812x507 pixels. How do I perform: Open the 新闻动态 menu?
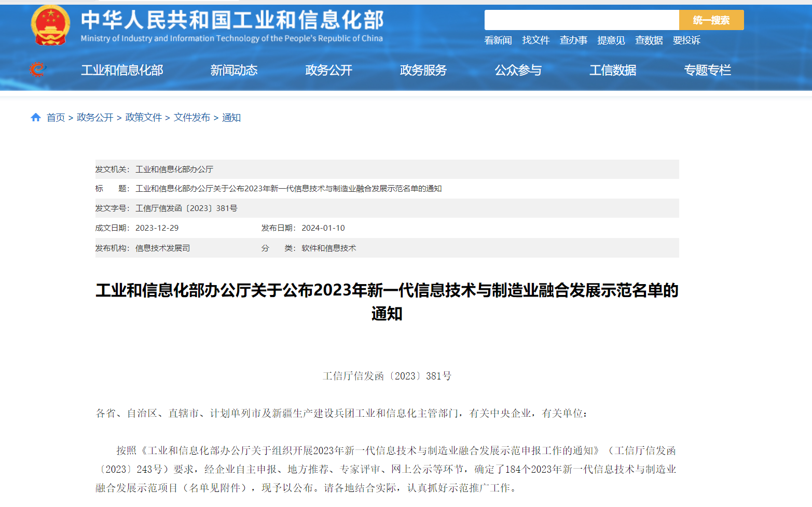(234, 70)
